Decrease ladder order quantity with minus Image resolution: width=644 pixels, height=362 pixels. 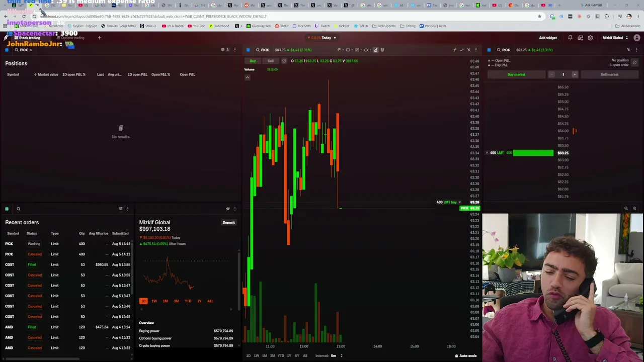[x=551, y=74]
